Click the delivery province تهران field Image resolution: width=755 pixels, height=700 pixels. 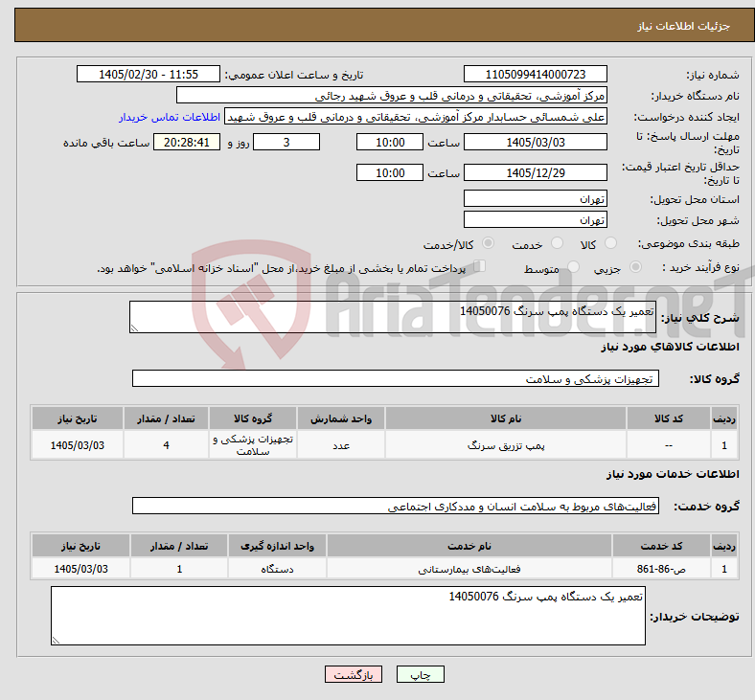(535, 198)
